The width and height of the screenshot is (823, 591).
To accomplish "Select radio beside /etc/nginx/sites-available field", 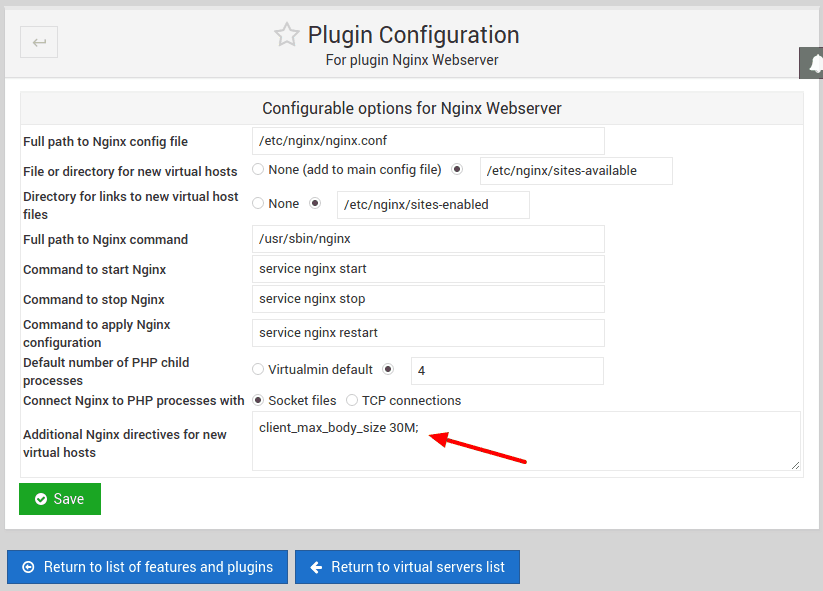I will 457,170.
